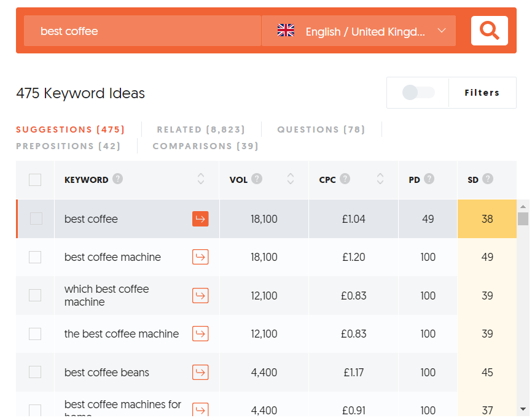Image resolution: width=532 pixels, height=418 pixels.
Task: Click help icon next to CPC header
Action: [345, 179]
